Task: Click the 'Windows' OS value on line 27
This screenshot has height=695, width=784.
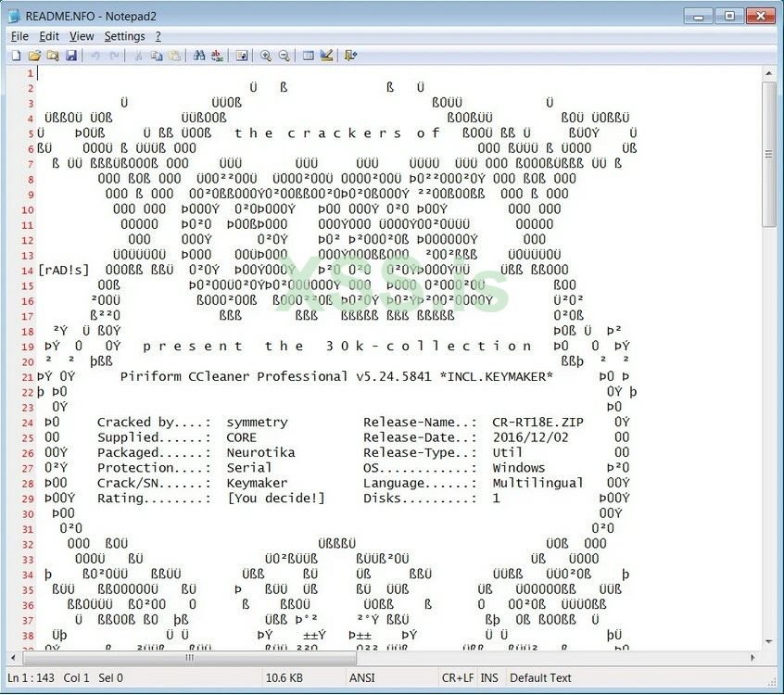Action: (519, 468)
